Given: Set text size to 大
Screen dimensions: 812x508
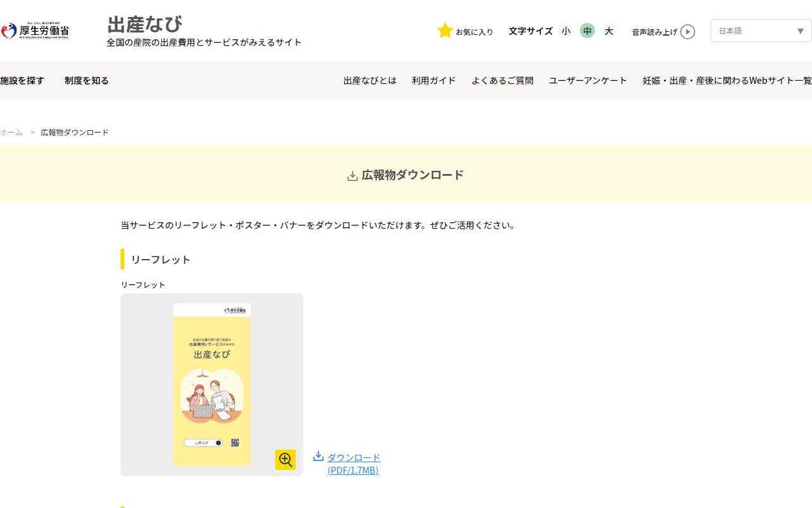Looking at the screenshot, I should [609, 30].
